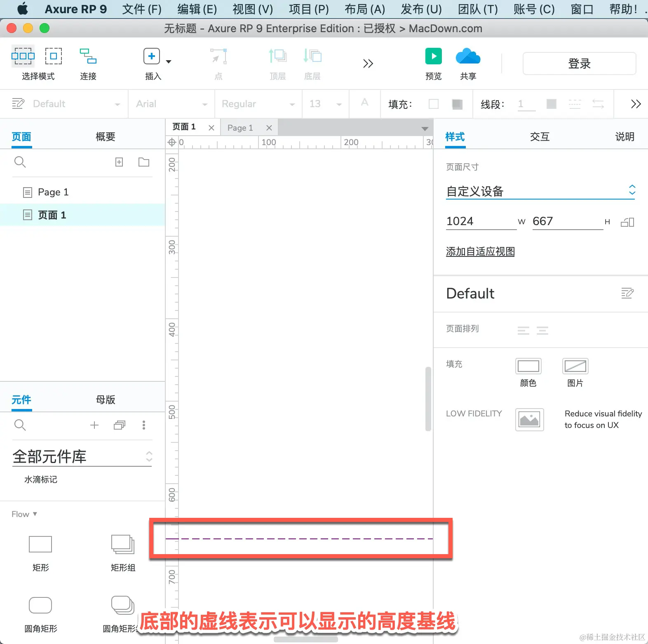Click the add page icon

(x=119, y=162)
